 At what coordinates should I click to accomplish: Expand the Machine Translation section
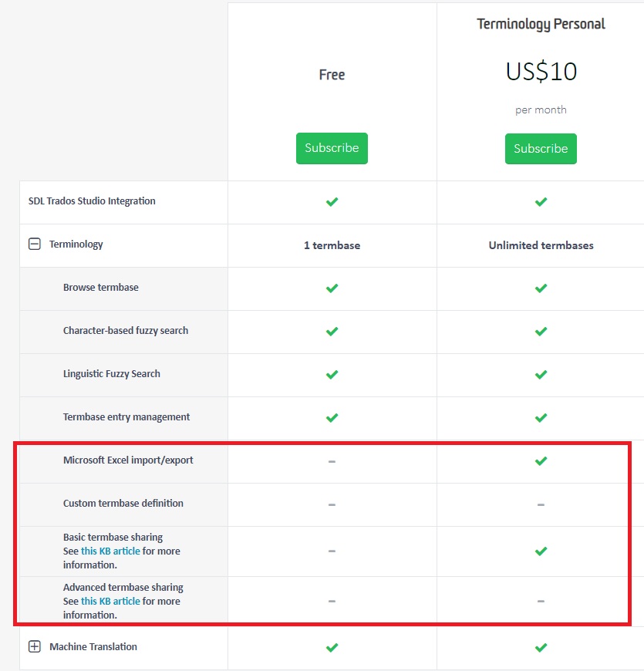35,647
